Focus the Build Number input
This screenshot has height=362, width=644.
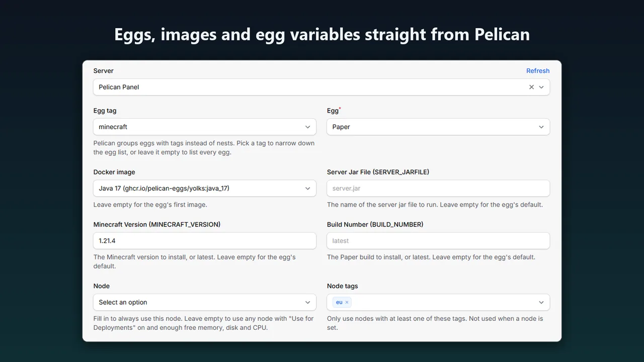tap(438, 241)
